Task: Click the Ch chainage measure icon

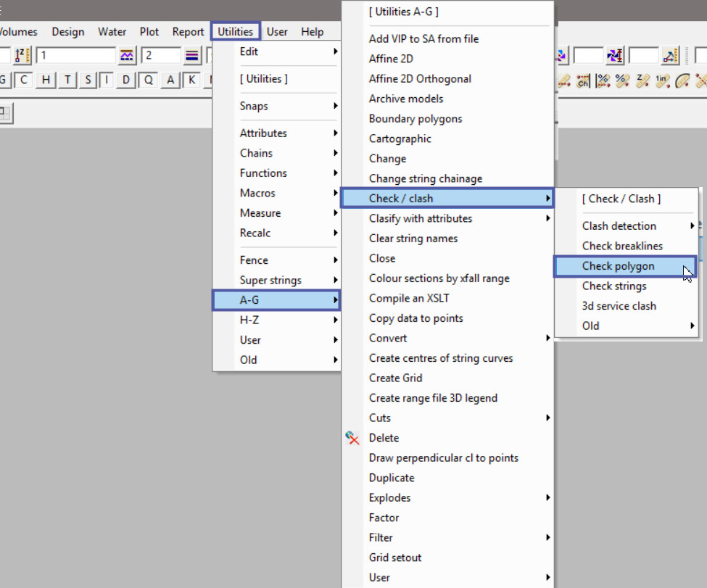Action: click(583, 81)
